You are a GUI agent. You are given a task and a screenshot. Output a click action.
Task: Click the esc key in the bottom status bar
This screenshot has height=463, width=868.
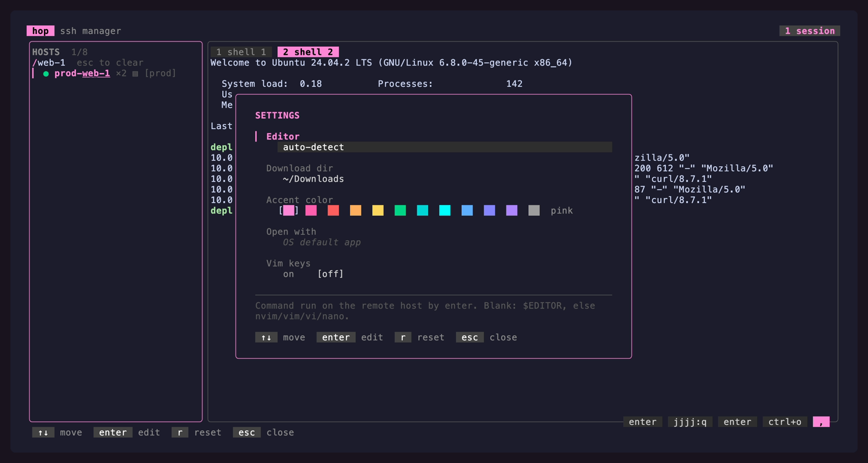(247, 432)
